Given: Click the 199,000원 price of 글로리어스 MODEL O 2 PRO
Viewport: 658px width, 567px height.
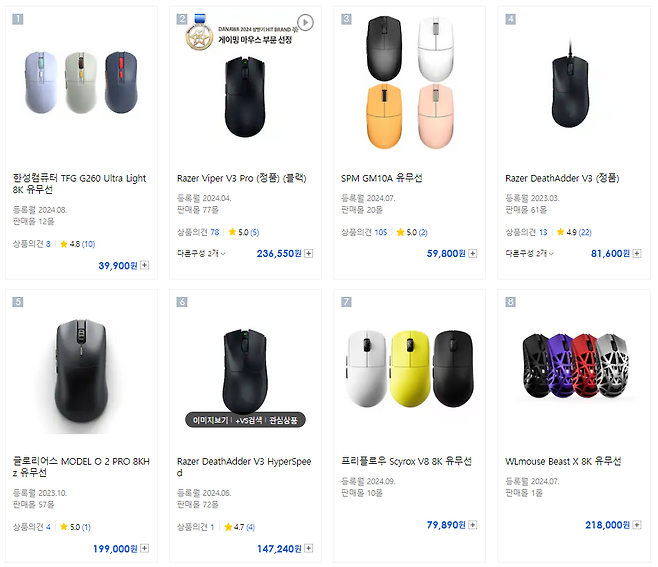Looking at the screenshot, I should pos(115,548).
